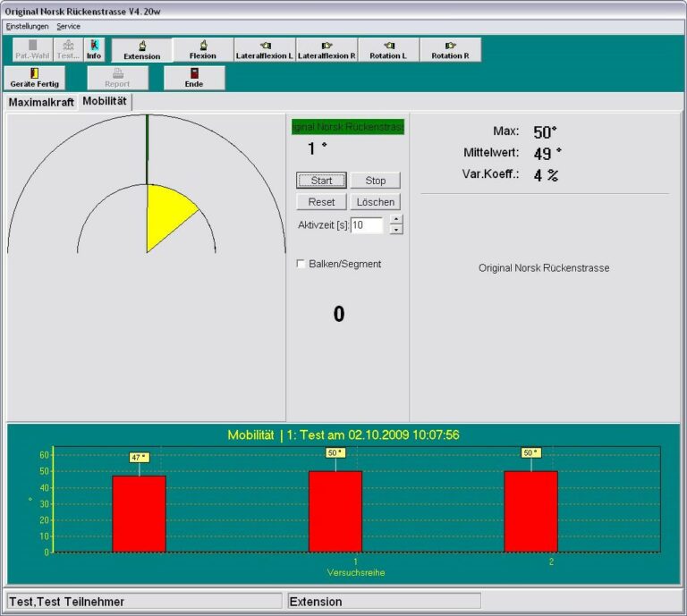Click the Aktivzeit seconds input field
This screenshot has height=616, width=687.
tap(367, 225)
